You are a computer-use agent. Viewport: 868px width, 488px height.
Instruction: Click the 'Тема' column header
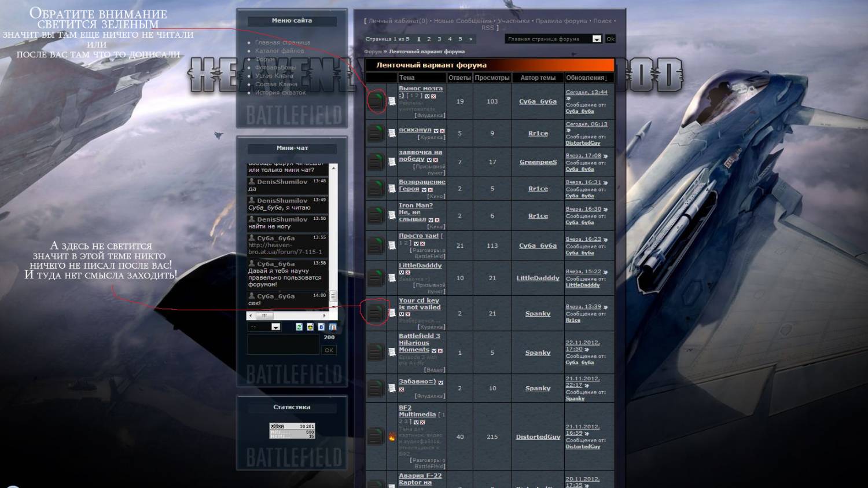(x=407, y=78)
